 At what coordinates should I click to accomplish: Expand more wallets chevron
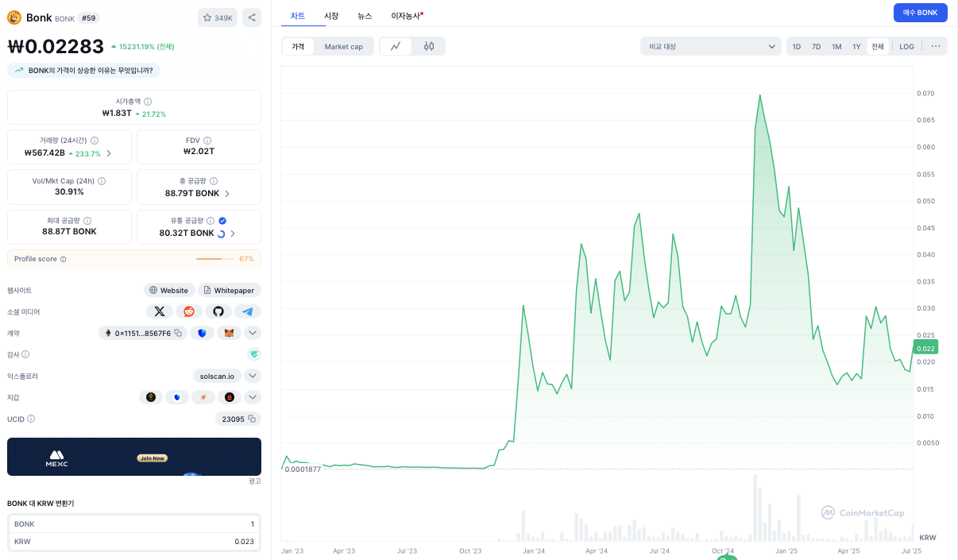coord(253,397)
